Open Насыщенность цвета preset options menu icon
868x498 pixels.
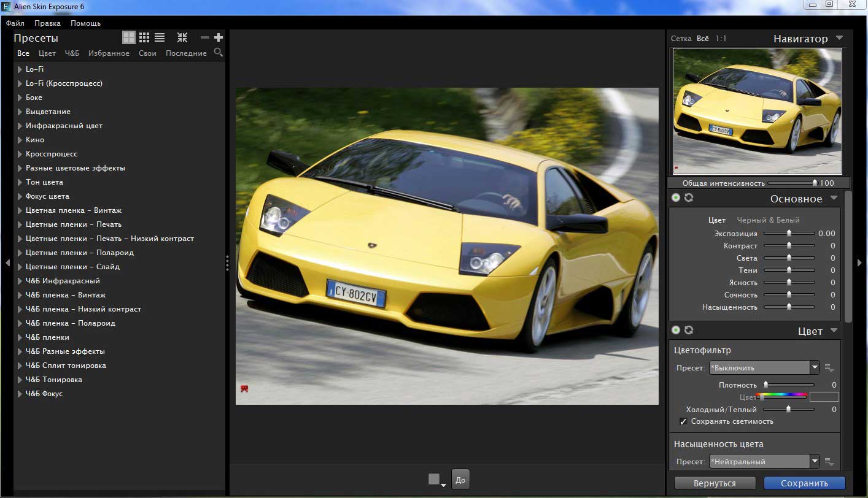829,462
